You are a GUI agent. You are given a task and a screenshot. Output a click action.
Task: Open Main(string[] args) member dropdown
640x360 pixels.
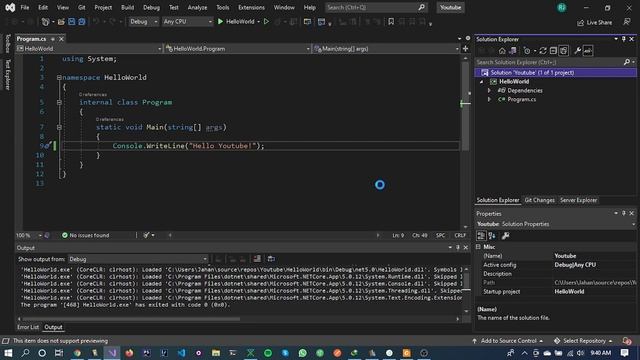386,49
